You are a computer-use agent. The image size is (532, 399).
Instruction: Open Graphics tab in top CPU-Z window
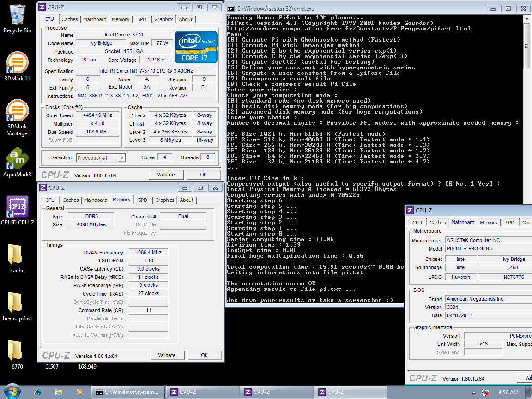(163, 19)
